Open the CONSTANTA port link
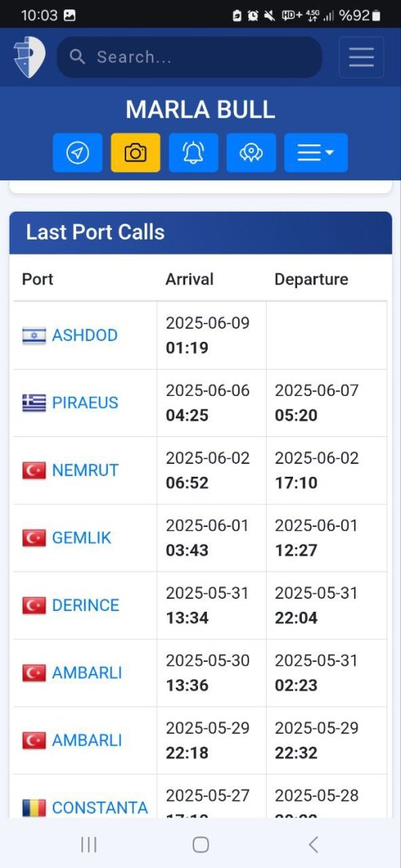Image resolution: width=401 pixels, height=868 pixels. tap(100, 808)
